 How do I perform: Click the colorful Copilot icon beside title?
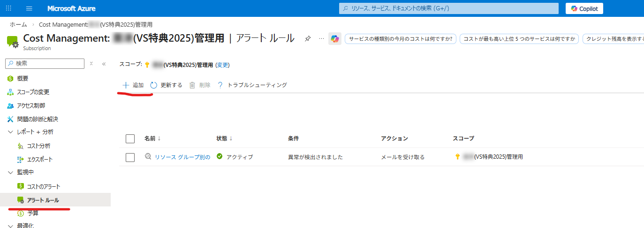click(334, 39)
